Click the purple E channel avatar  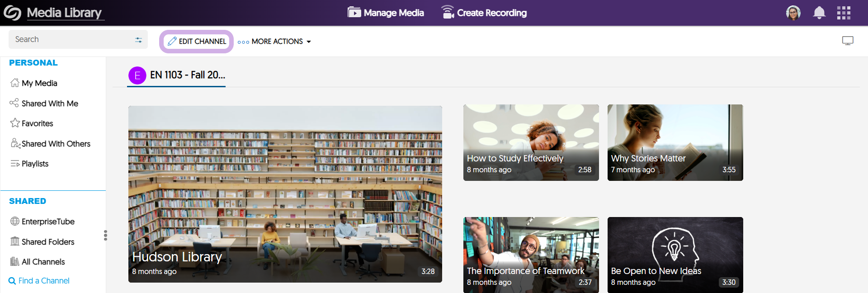pos(137,76)
